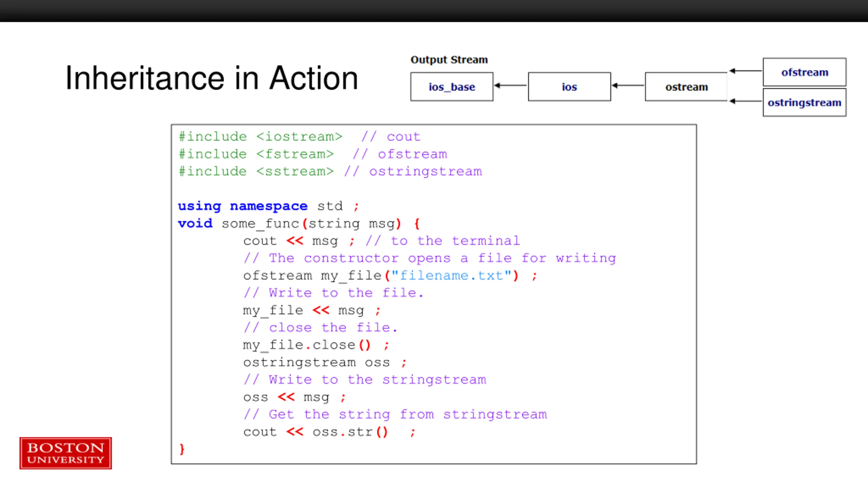Screen dimensions: 868x488
Task: Click the 'ostringstream oss ;' line
Action: tap(325, 363)
